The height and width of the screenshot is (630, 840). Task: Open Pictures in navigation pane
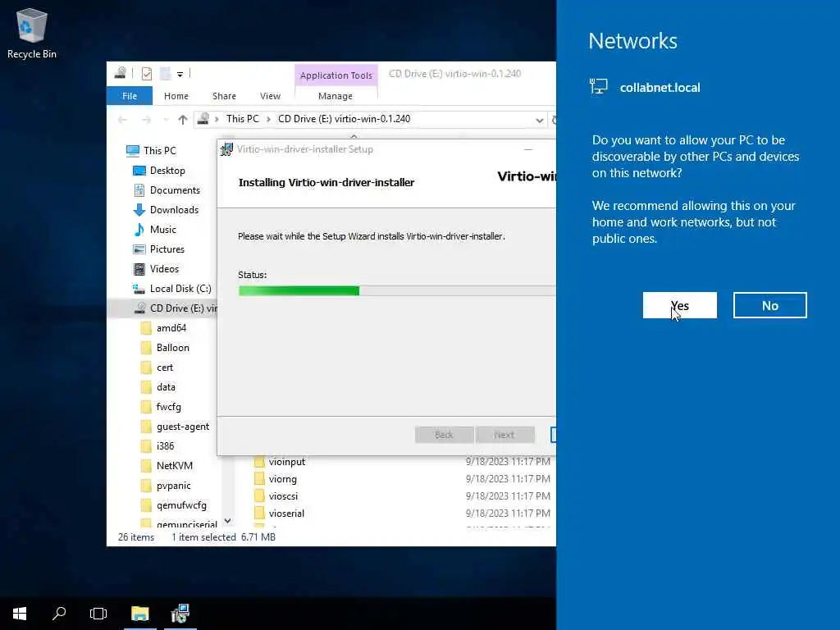(167, 249)
